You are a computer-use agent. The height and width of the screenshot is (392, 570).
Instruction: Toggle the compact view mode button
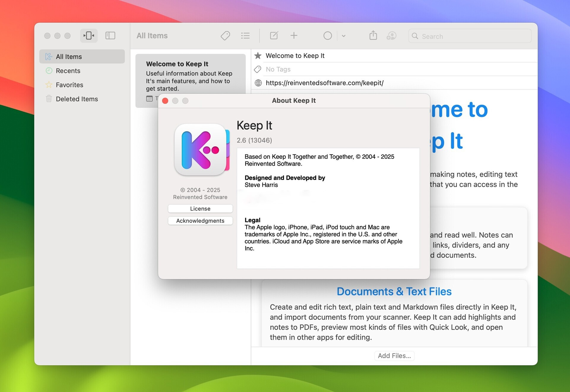click(x=89, y=36)
